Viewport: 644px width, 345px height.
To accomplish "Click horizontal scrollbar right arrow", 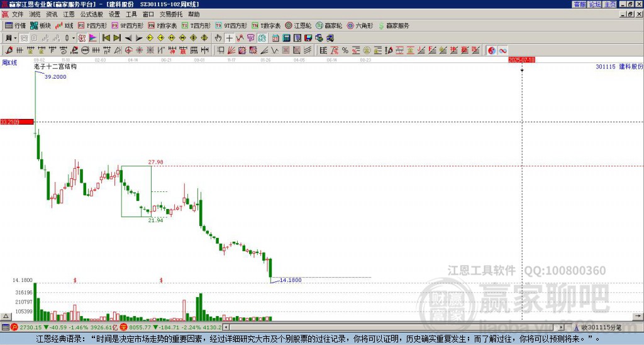I will coord(562,327).
